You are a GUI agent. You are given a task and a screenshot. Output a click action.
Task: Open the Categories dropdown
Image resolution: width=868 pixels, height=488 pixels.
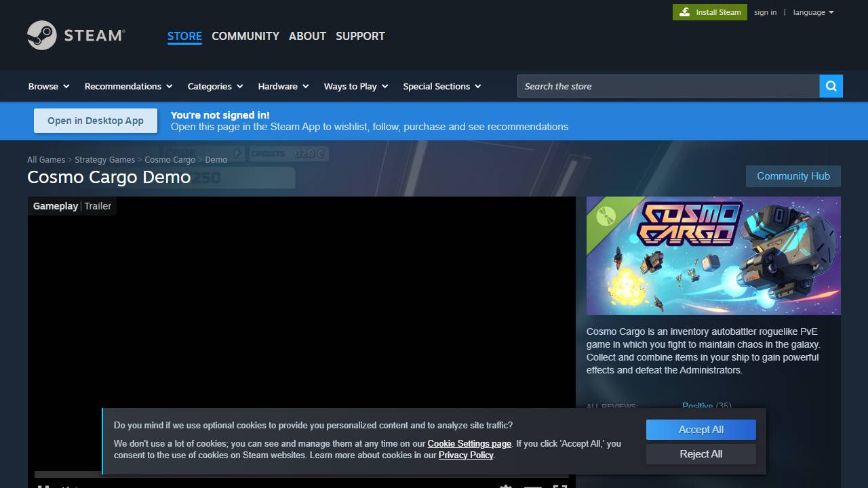[214, 86]
